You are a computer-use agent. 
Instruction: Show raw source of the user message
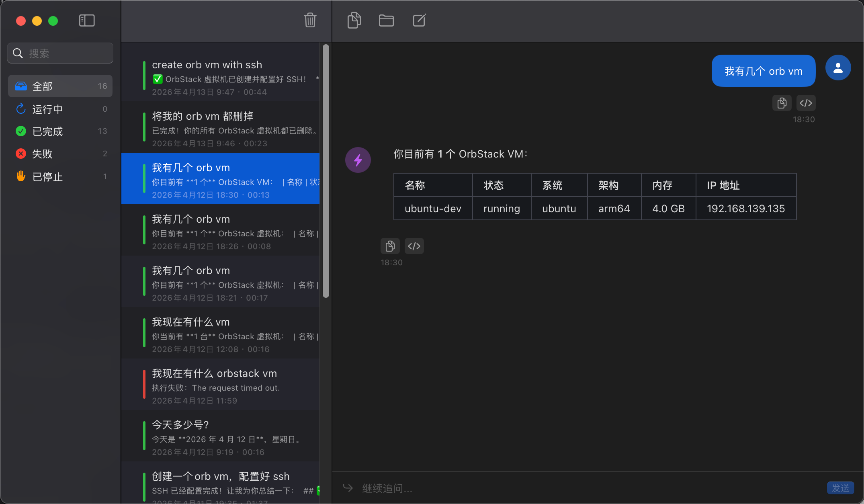(806, 103)
